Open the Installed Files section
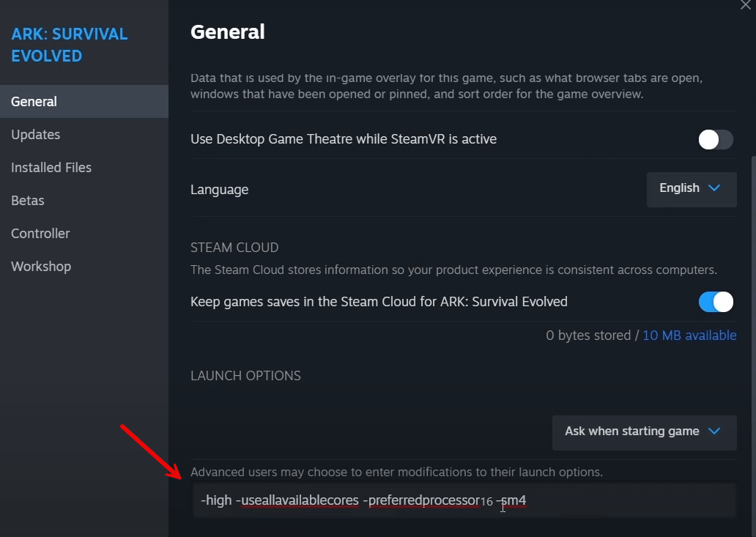This screenshot has height=537, width=756. point(51,167)
